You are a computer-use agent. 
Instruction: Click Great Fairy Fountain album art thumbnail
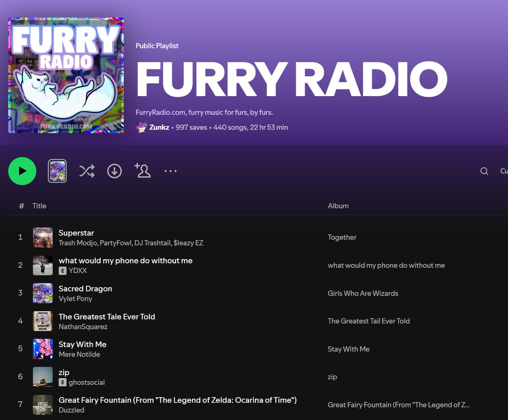tap(43, 405)
